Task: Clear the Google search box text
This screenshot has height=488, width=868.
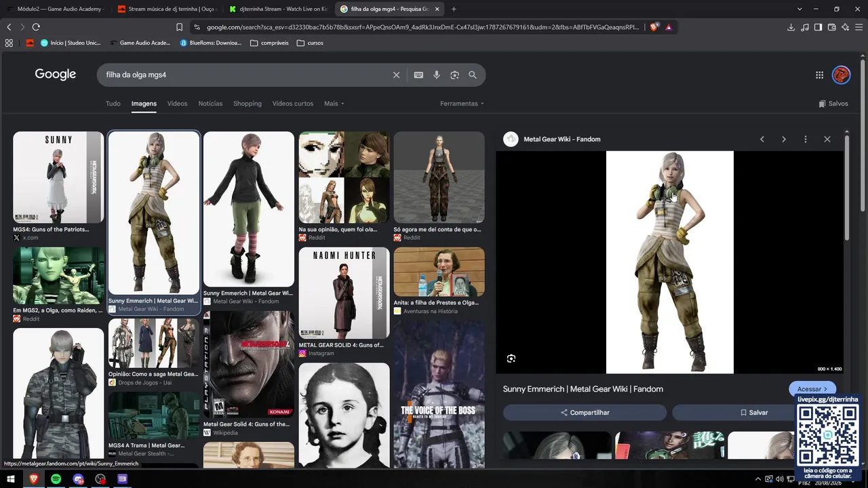Action: coord(397,75)
